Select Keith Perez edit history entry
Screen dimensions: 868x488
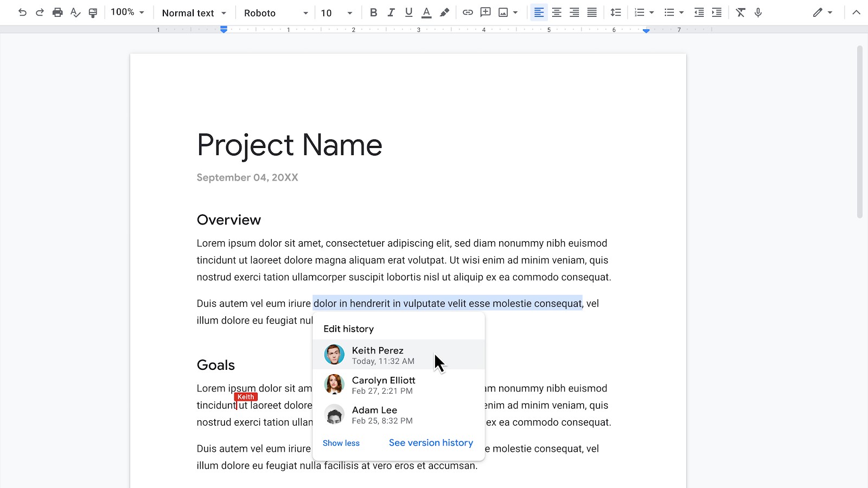pyautogui.click(x=399, y=355)
